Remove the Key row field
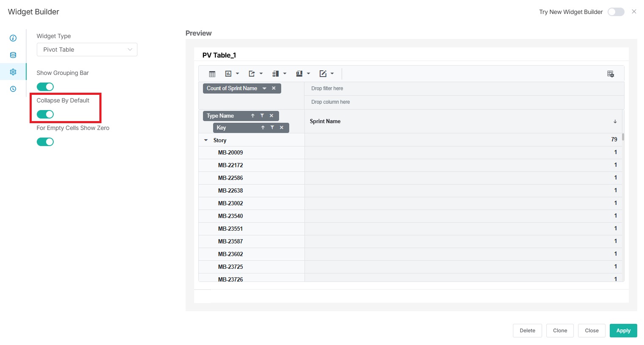The width and height of the screenshot is (644, 345). [x=282, y=127]
